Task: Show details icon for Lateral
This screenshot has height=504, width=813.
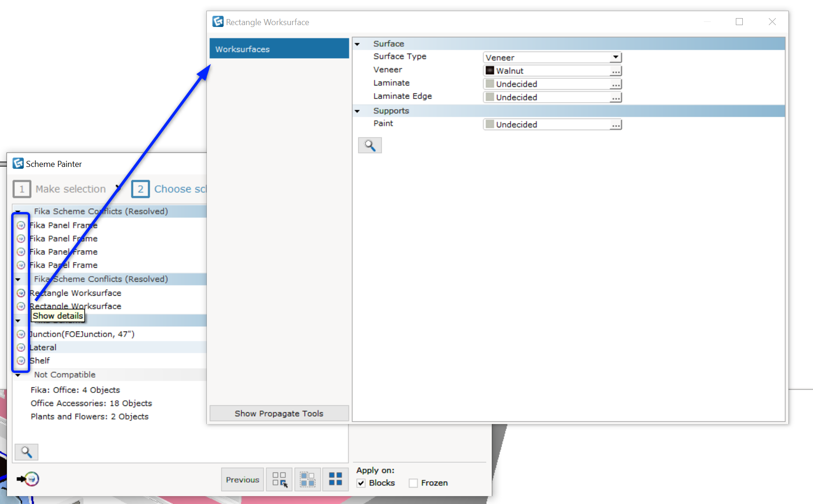Action: tap(21, 347)
